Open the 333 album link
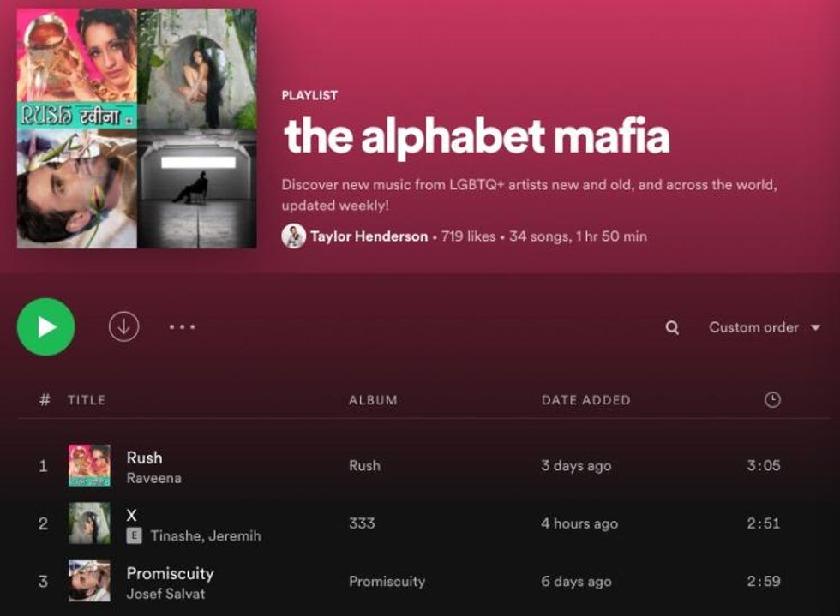This screenshot has height=616, width=840. pyautogui.click(x=362, y=523)
